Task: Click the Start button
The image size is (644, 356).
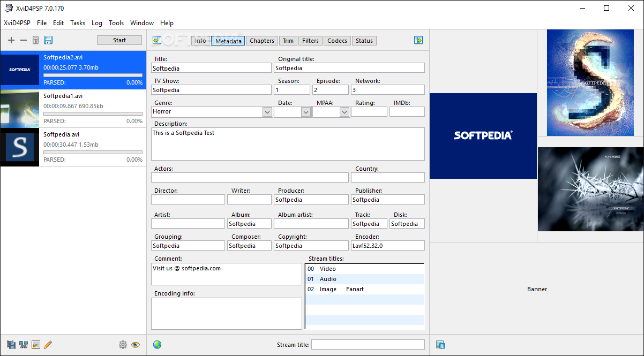Action: (x=119, y=40)
